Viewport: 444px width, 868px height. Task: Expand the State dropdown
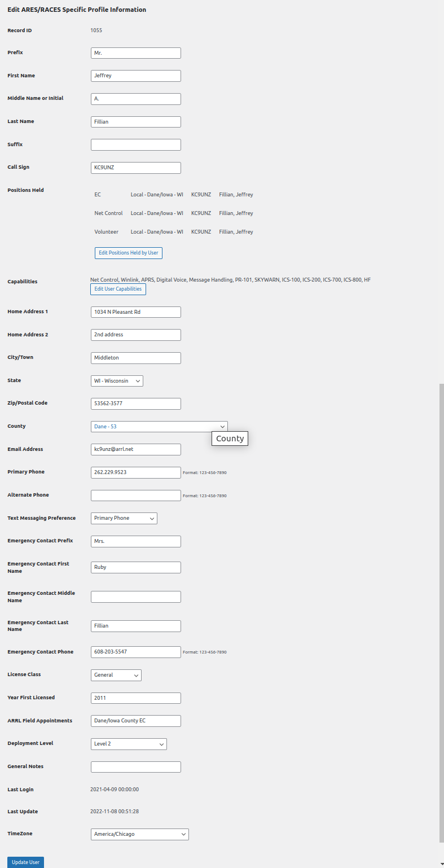[117, 381]
